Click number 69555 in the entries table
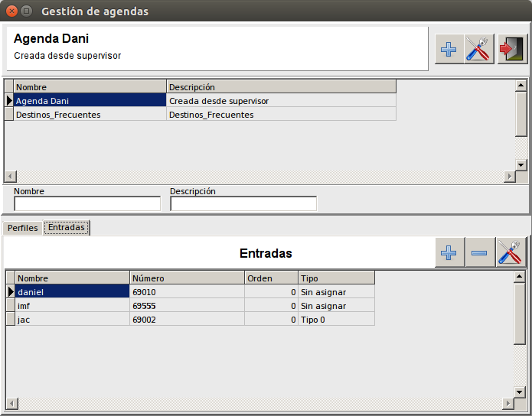This screenshot has width=532, height=416. click(x=187, y=306)
